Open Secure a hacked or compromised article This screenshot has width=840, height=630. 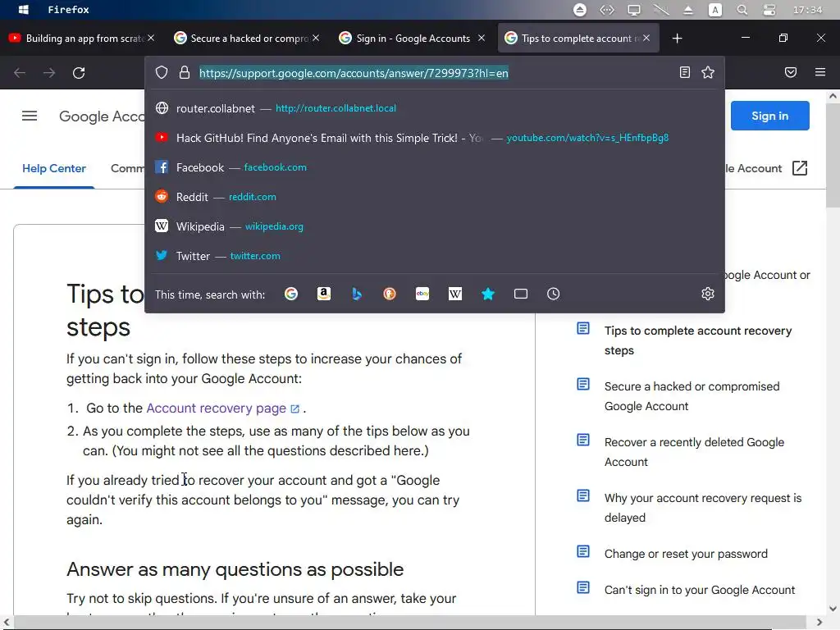coord(692,396)
